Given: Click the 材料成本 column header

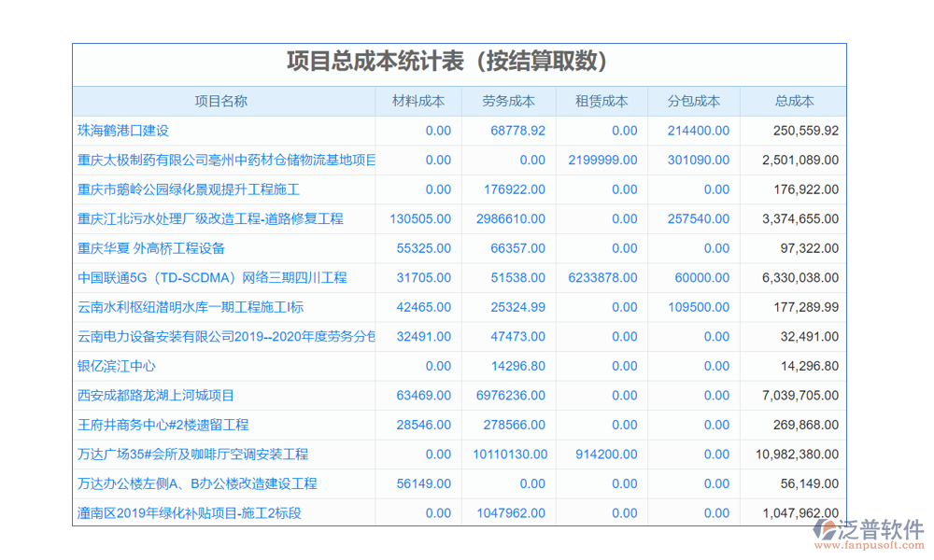Looking at the screenshot, I should pos(417,101).
